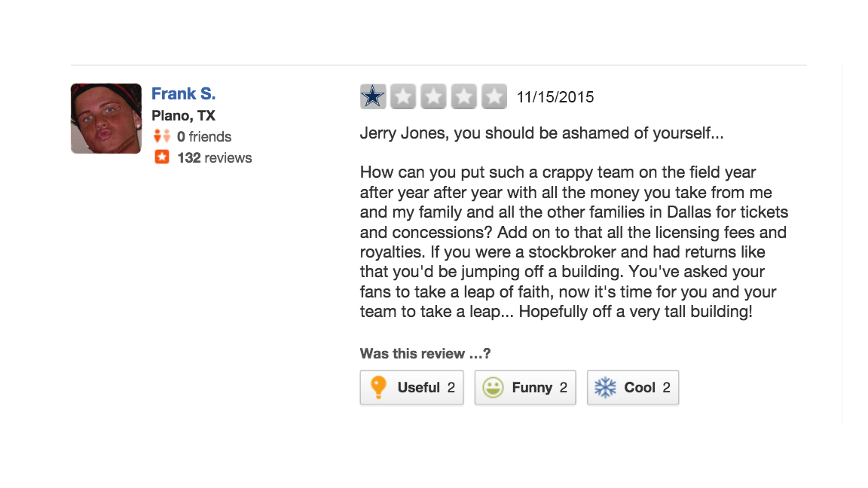Click the Plano, TX location text
868x488 pixels.
coord(183,116)
